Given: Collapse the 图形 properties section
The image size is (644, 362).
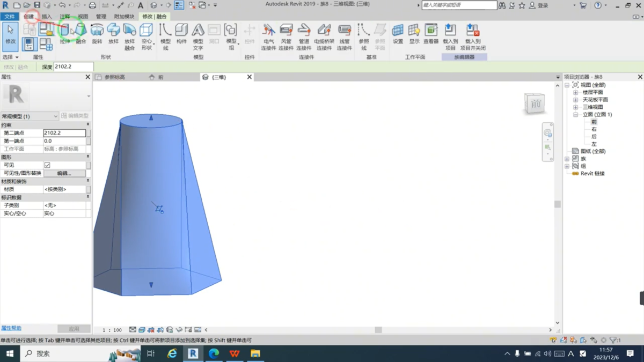Looking at the screenshot, I should point(88,157).
